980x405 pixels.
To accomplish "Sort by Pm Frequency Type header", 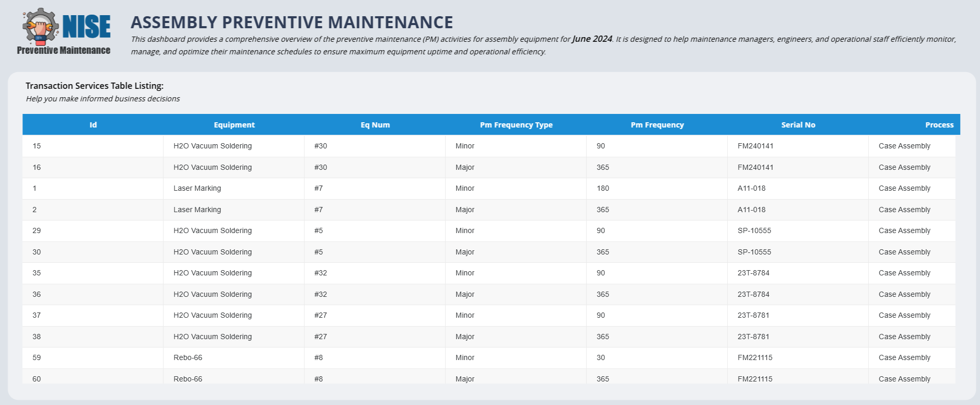I will 516,125.
